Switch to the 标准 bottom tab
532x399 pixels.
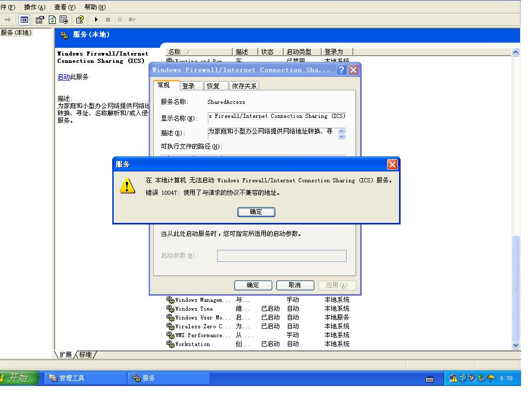[x=85, y=354]
